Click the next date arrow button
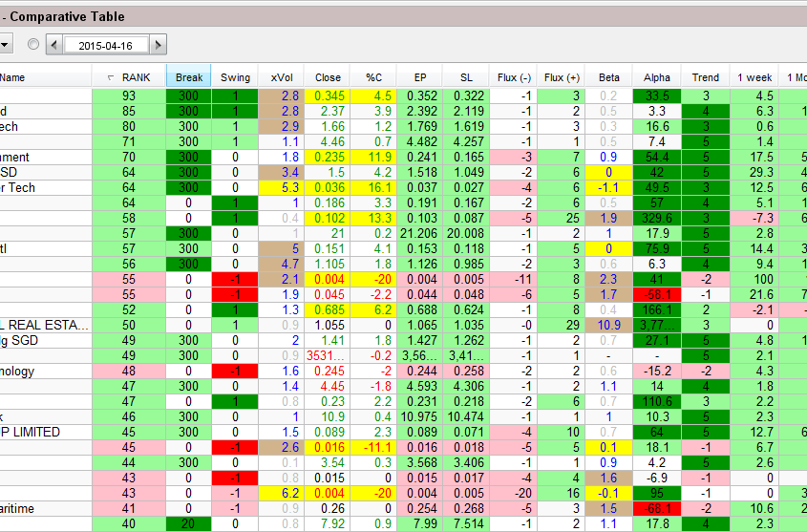The height and width of the screenshot is (532, 807). (159, 45)
